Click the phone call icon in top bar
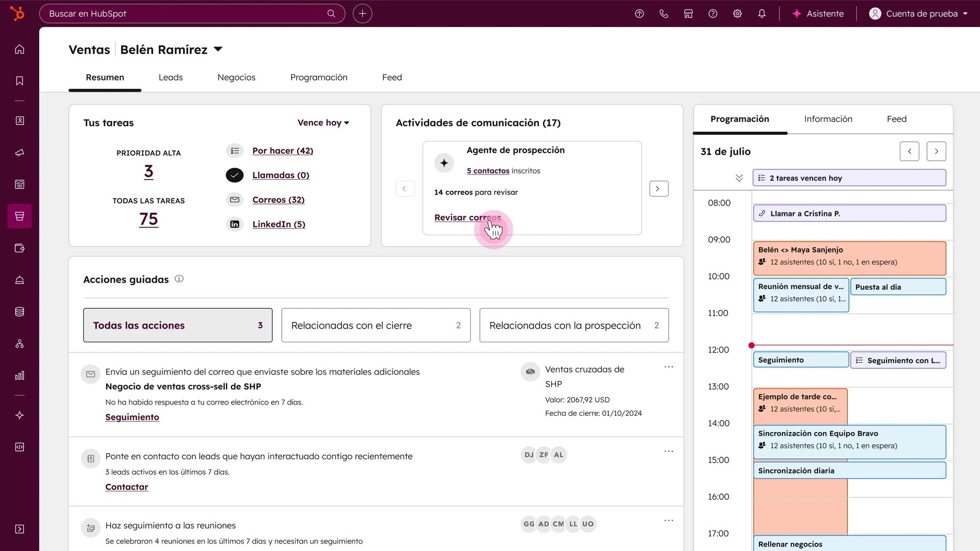980x551 pixels. coord(664,14)
